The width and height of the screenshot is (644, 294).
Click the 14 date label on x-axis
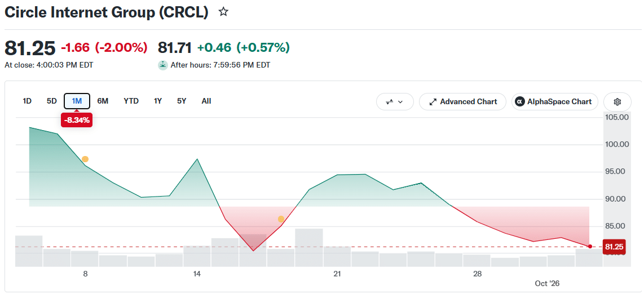coord(197,274)
